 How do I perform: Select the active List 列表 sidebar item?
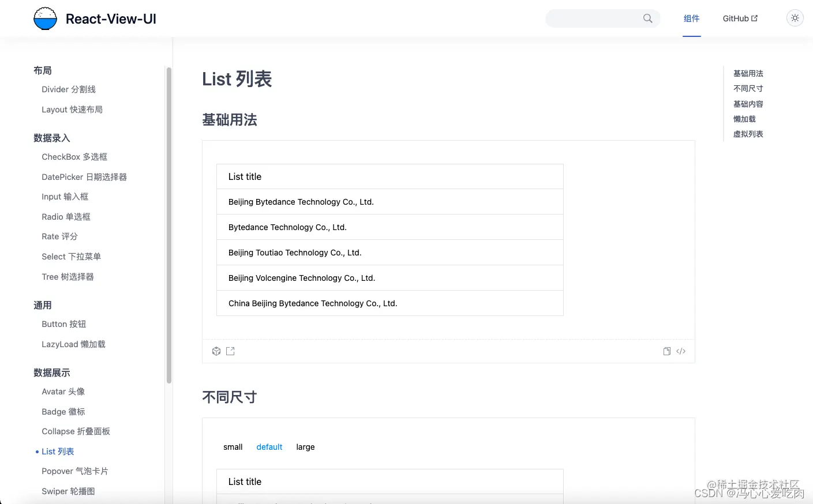[x=58, y=452]
